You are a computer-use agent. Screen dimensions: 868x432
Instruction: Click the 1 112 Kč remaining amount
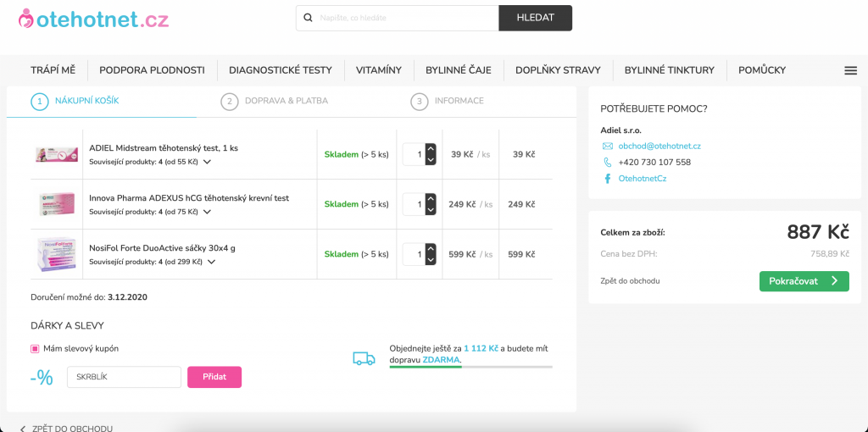click(x=481, y=348)
